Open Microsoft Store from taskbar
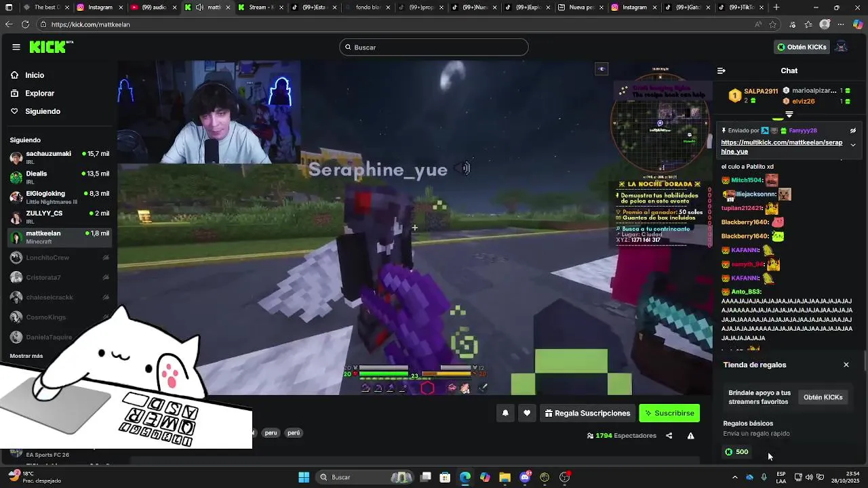The width and height of the screenshot is (868, 488). tap(445, 477)
